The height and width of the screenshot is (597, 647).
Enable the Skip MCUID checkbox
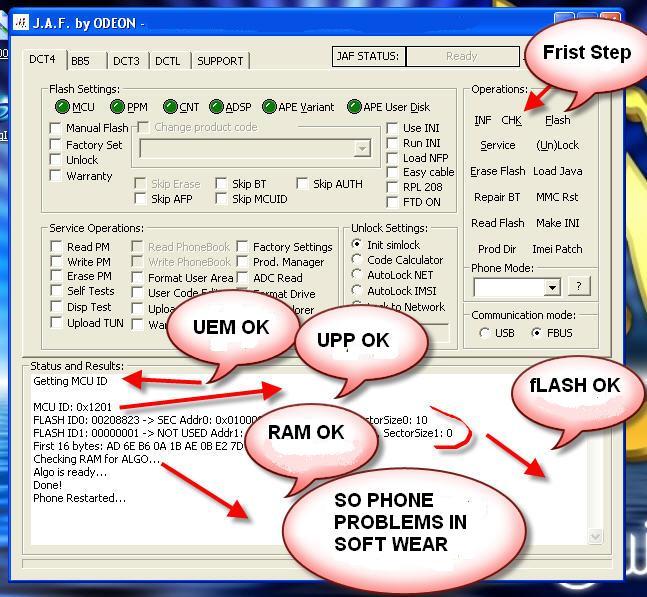[x=221, y=199]
